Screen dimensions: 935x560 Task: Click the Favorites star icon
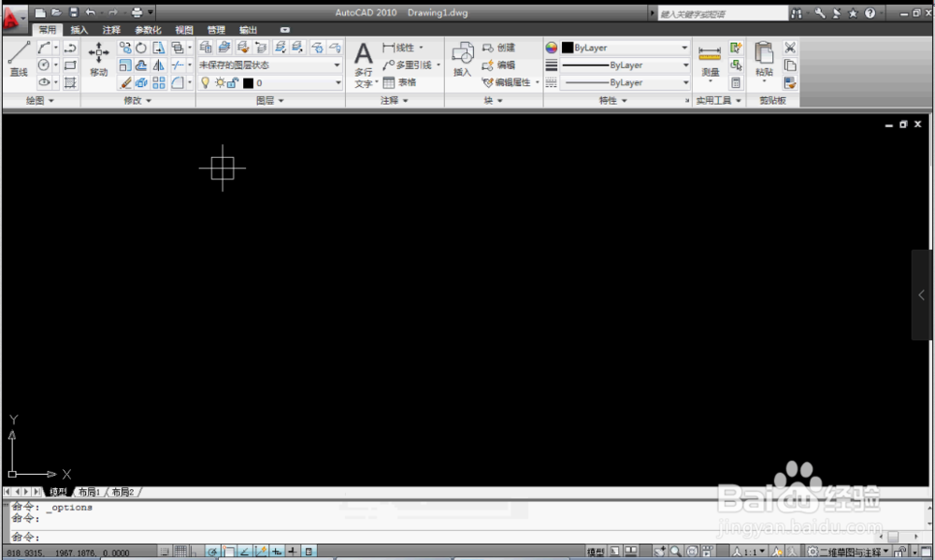point(854,12)
